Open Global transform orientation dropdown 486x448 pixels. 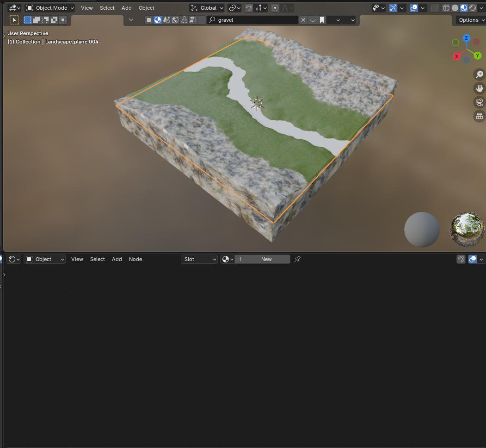tap(207, 8)
